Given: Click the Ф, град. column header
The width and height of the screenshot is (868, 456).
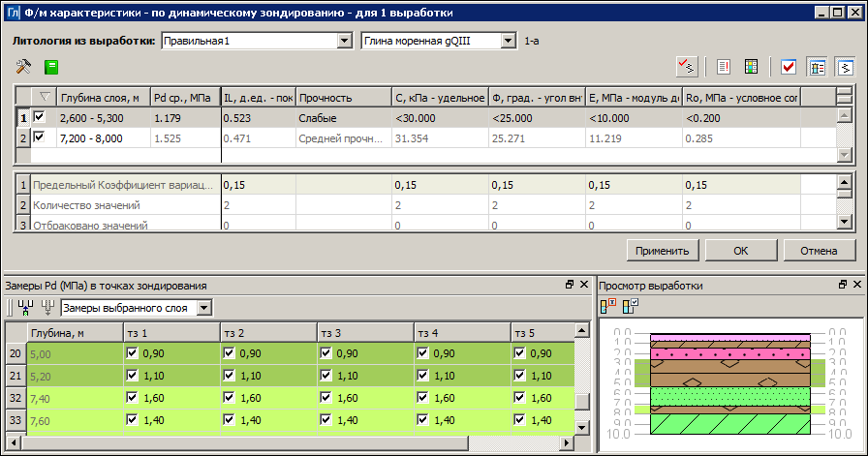Looking at the screenshot, I should click(x=537, y=98).
